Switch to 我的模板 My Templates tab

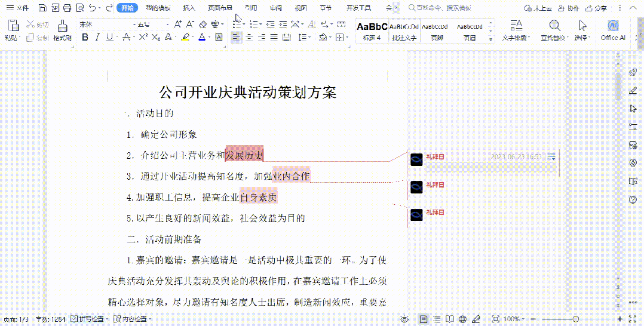(158, 8)
